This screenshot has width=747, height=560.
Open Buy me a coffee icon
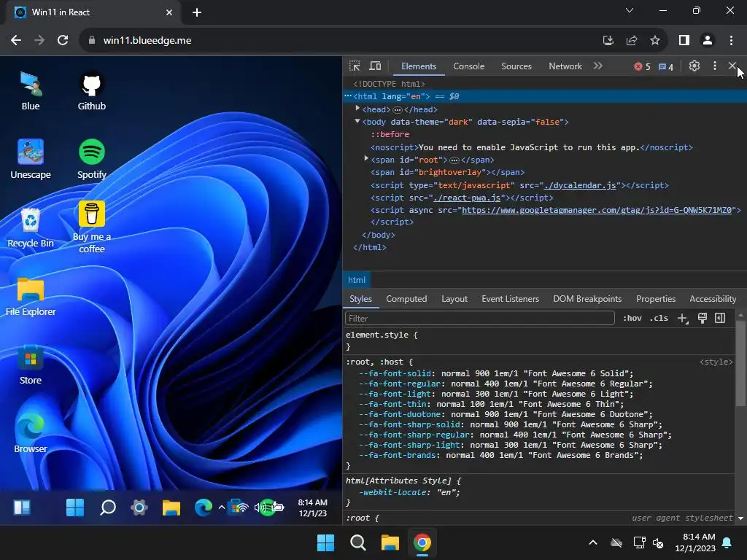pos(91,227)
